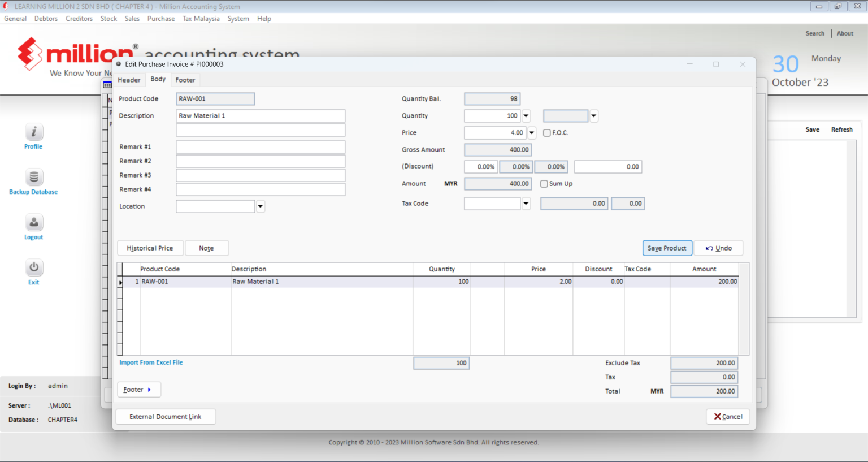The image size is (868, 462).
Task: Expand the Tax Code dropdown
Action: point(526,203)
